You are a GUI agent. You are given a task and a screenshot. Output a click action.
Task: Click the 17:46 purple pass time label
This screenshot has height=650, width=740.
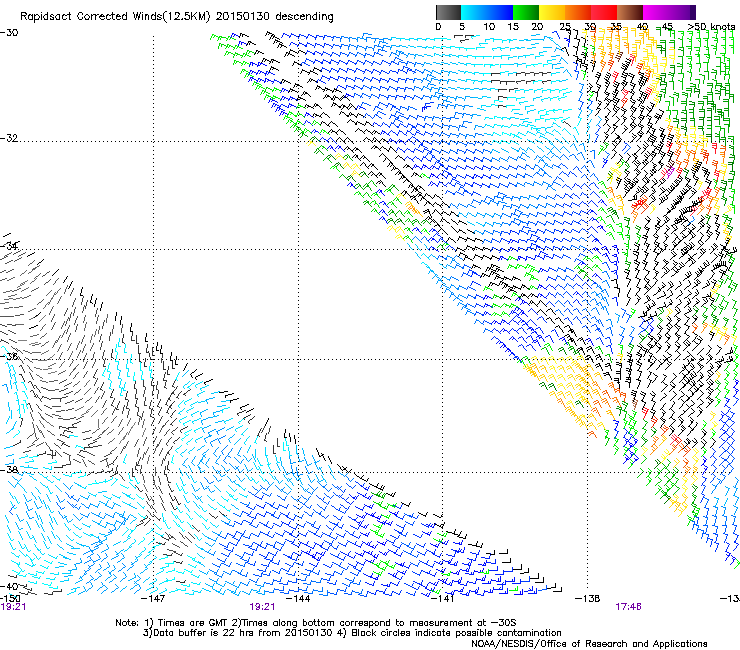[628, 607]
